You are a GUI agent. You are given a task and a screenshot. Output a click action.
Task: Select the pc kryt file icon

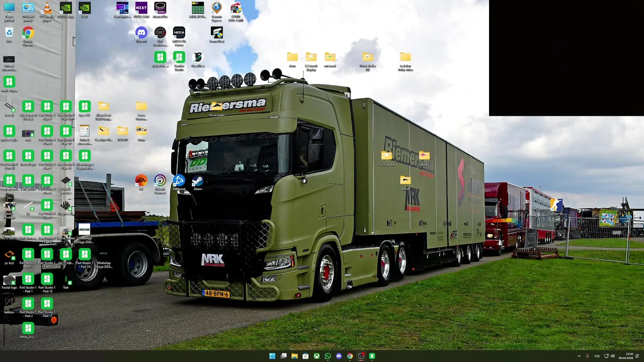coord(9,256)
